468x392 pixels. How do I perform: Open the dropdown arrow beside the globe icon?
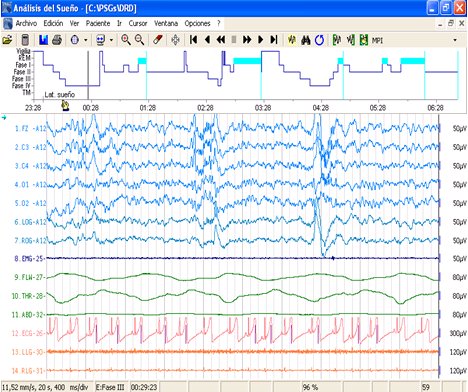[x=86, y=40]
